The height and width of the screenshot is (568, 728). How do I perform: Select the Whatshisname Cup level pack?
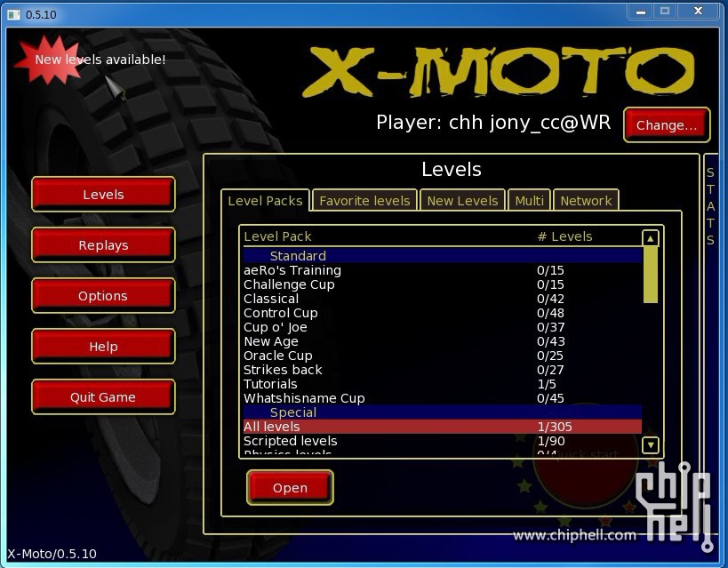443,398
